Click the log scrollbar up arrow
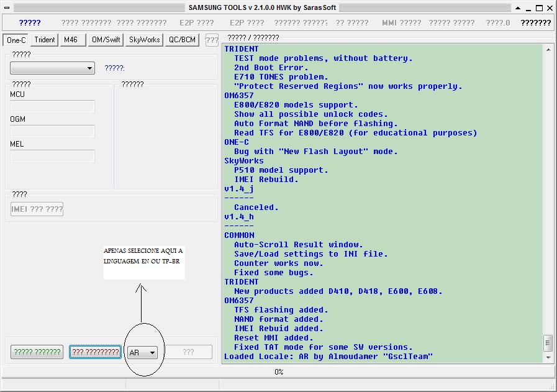The image size is (557, 392). tap(548, 50)
